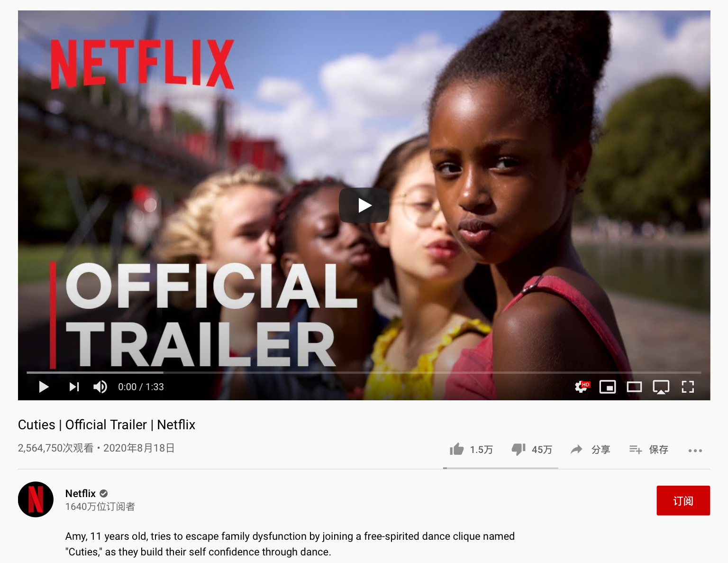Skip to next video with the next icon
Viewport: 728px width, 563px height.
[74, 387]
